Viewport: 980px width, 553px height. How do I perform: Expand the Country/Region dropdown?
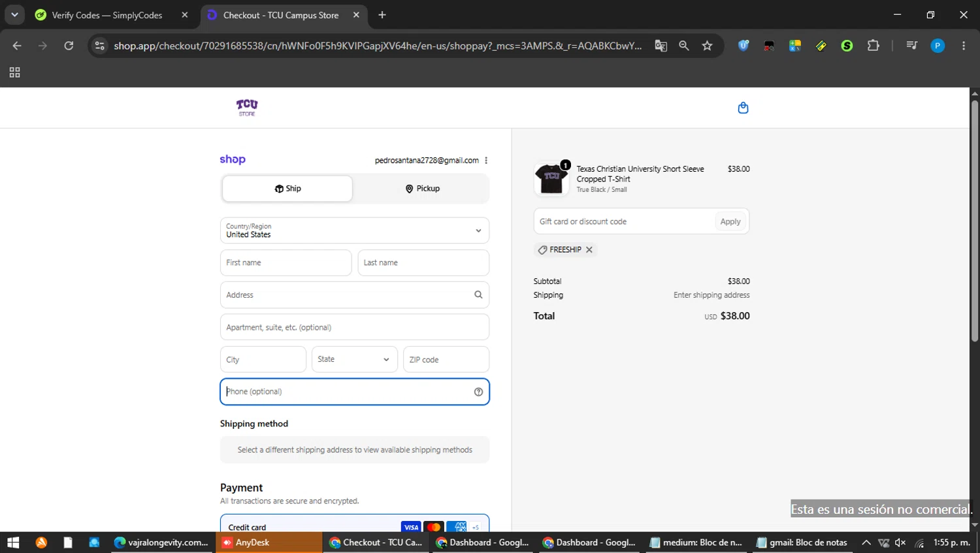[355, 230]
